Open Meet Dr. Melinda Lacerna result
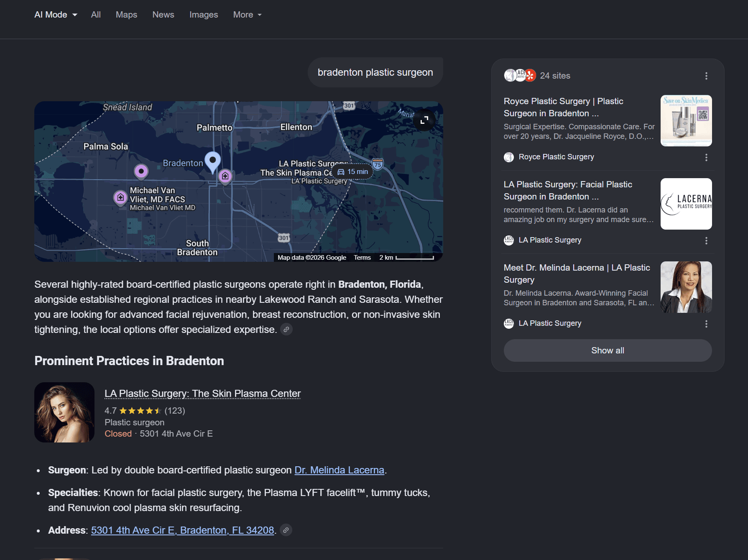 click(577, 274)
